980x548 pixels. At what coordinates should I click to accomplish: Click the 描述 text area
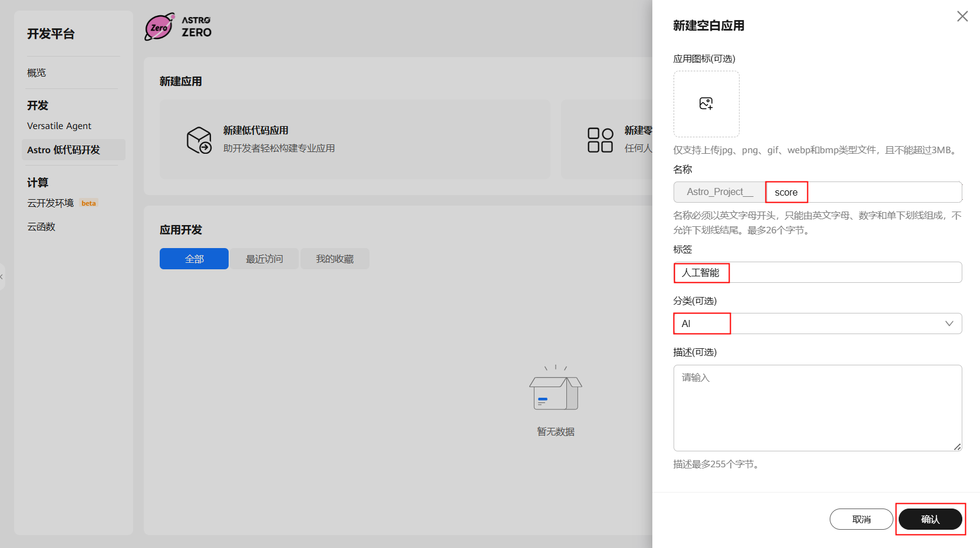click(x=817, y=408)
